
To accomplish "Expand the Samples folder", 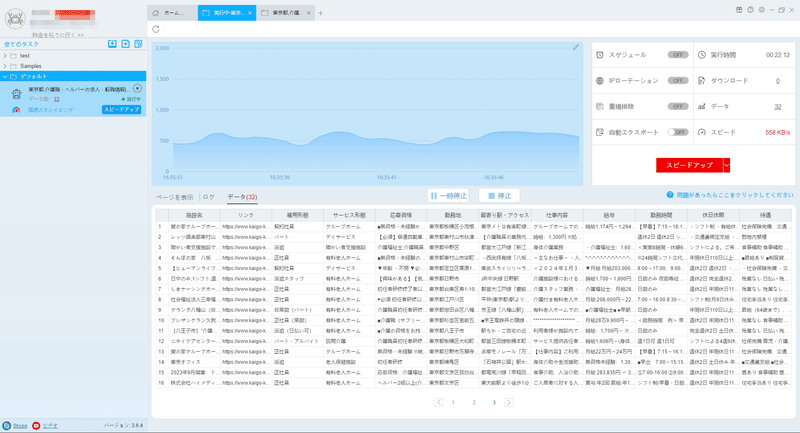I will point(5,66).
